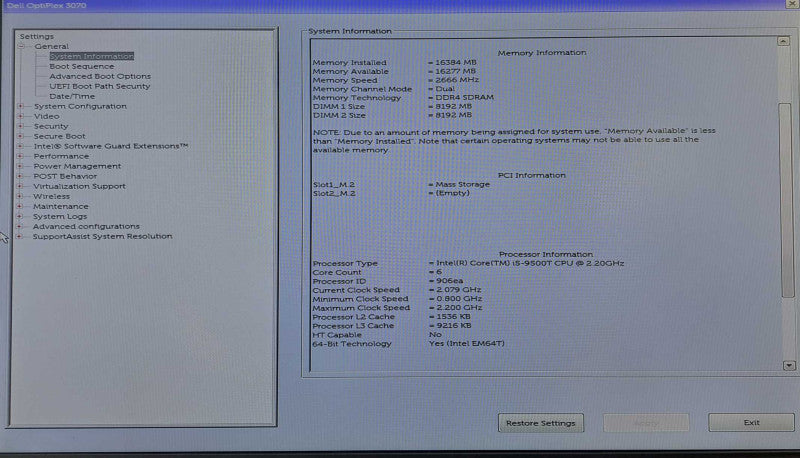Expand the System Logs node
Image resolution: width=800 pixels, height=458 pixels.
click(x=20, y=216)
